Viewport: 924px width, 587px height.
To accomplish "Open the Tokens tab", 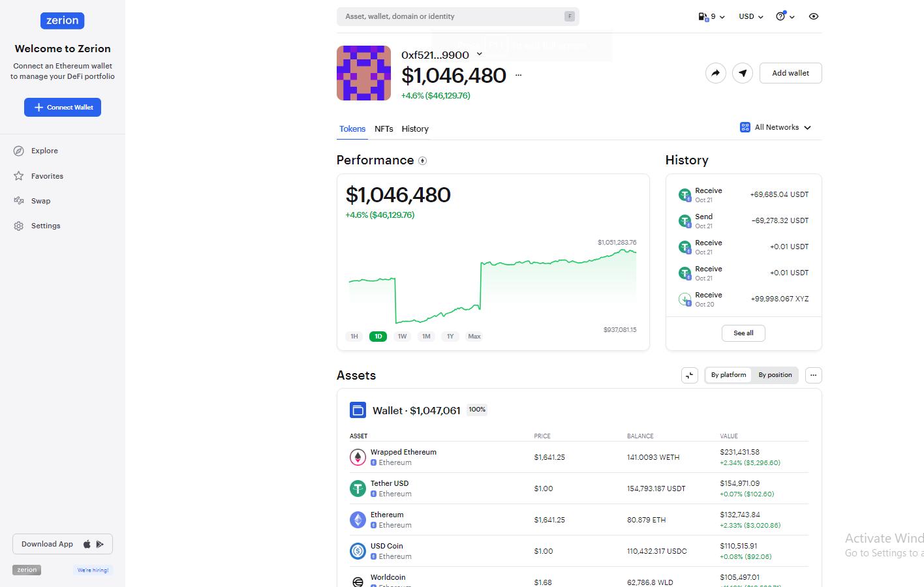I will pyautogui.click(x=352, y=129).
